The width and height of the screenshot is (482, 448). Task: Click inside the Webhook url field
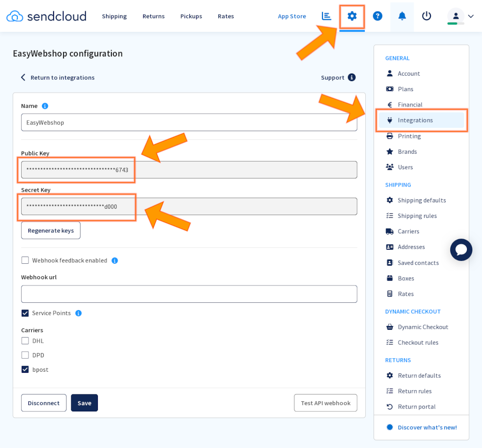tap(189, 294)
